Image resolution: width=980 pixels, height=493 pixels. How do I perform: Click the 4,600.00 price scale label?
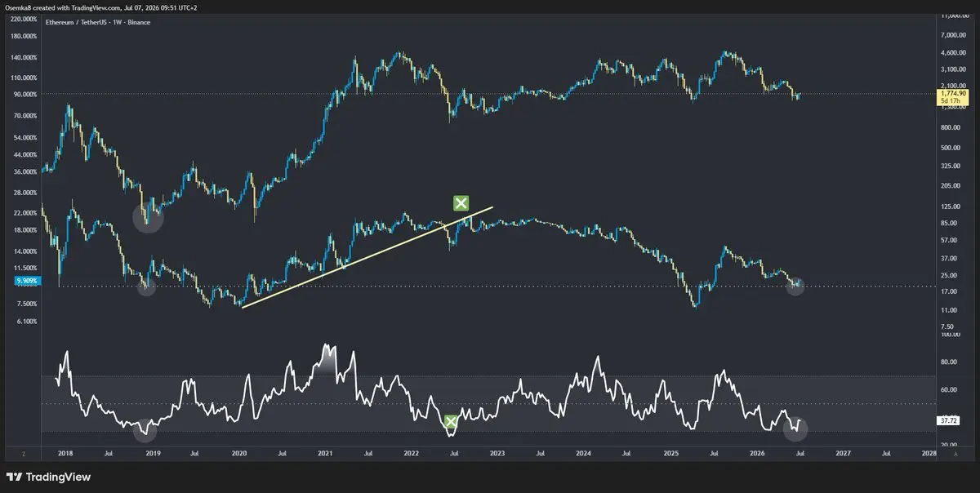point(952,53)
